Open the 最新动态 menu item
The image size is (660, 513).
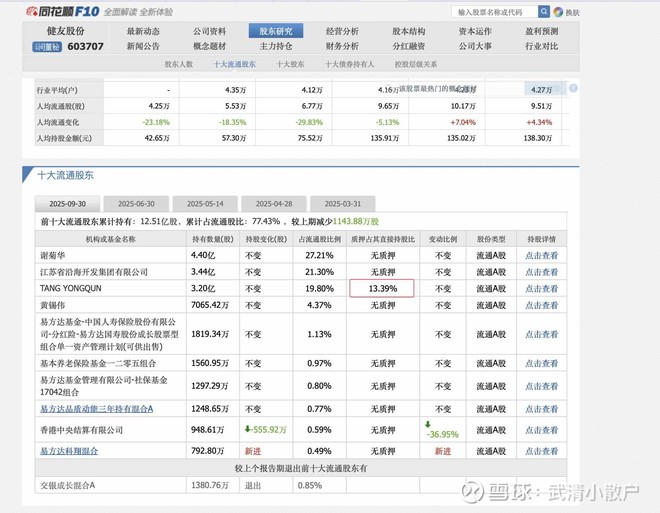point(143,31)
